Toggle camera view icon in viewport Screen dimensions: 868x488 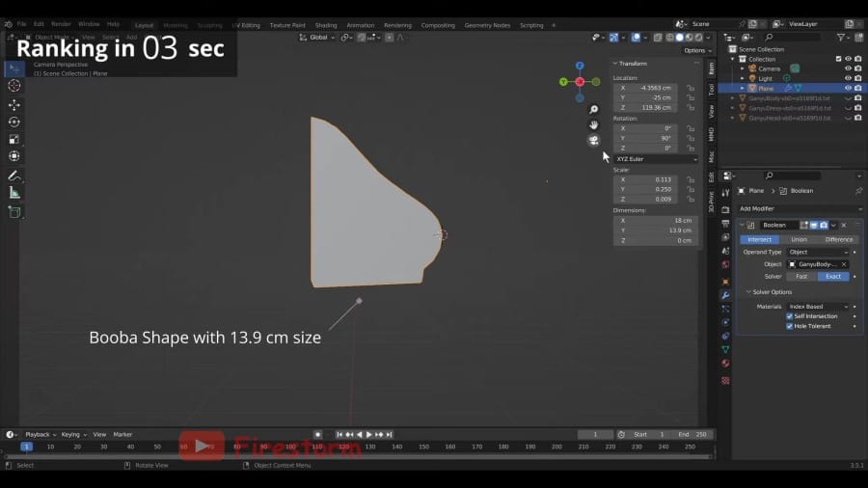click(593, 141)
